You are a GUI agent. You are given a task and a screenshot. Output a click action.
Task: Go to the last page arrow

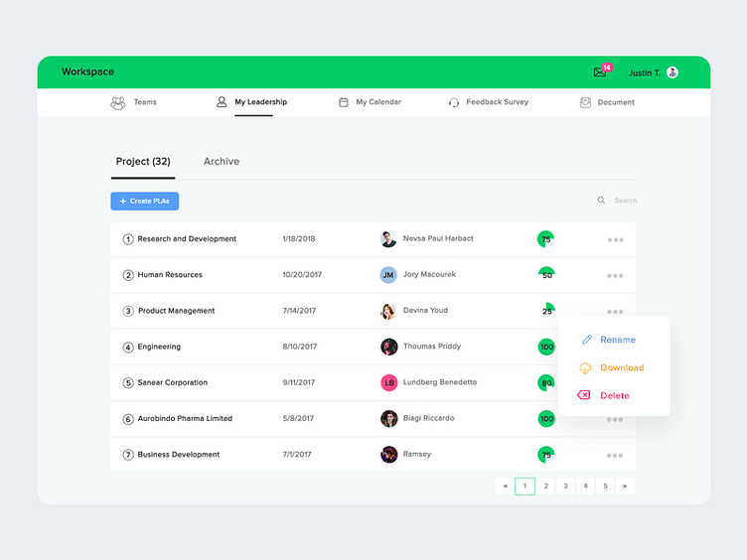pos(625,487)
